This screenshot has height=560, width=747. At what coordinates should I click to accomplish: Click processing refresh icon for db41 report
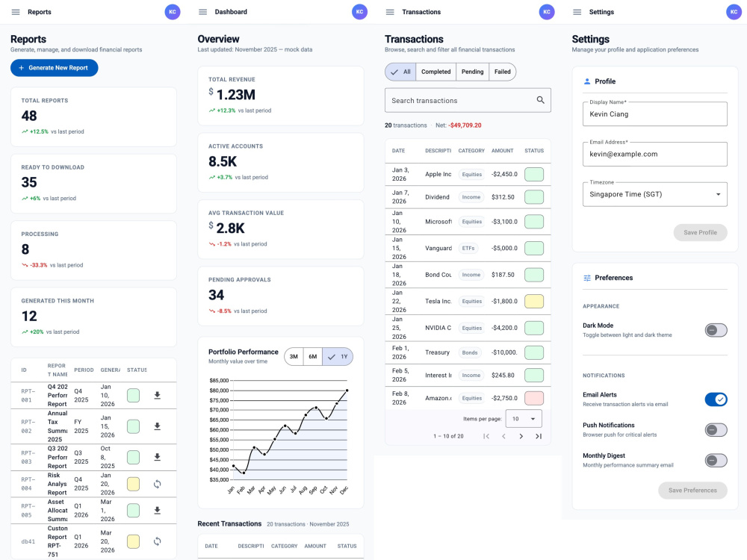pyautogui.click(x=157, y=541)
